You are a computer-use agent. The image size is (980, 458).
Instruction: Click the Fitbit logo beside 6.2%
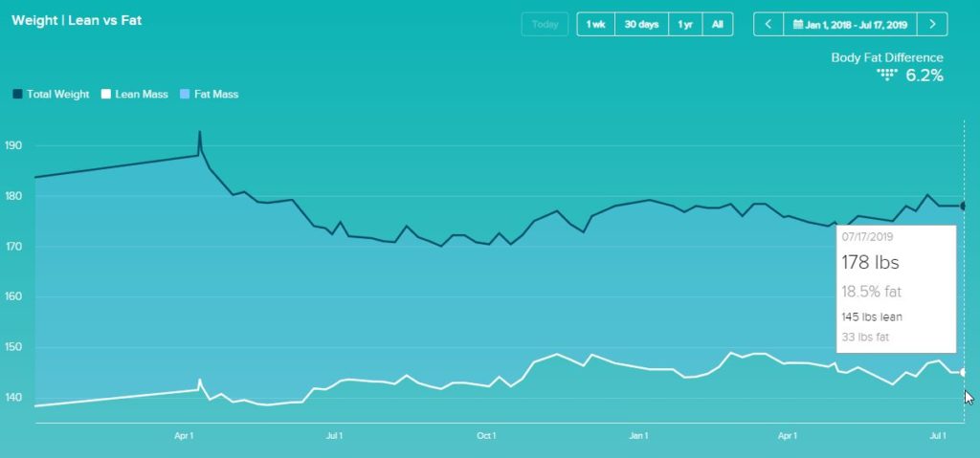(x=887, y=75)
